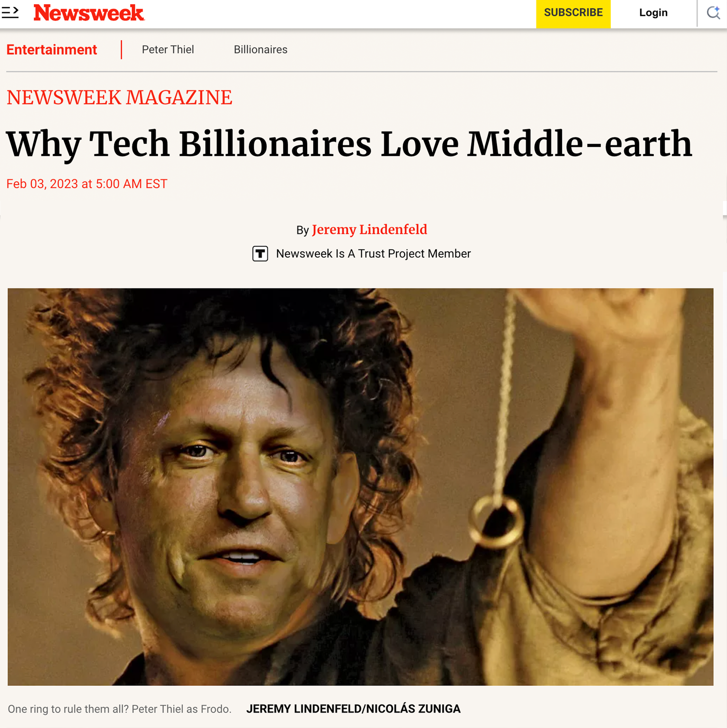The width and height of the screenshot is (727, 728).
Task: Click the Trust Project T badge icon
Action: [260, 254]
